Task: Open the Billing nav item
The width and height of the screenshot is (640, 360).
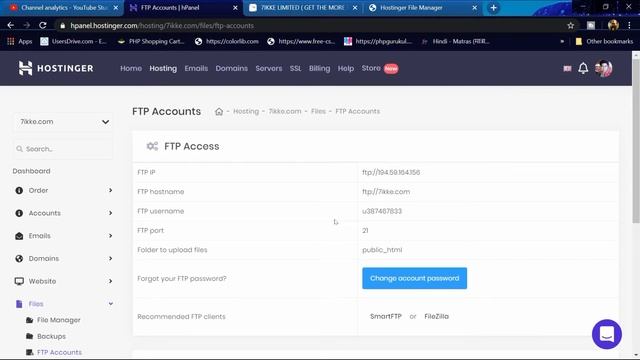Action: (319, 68)
